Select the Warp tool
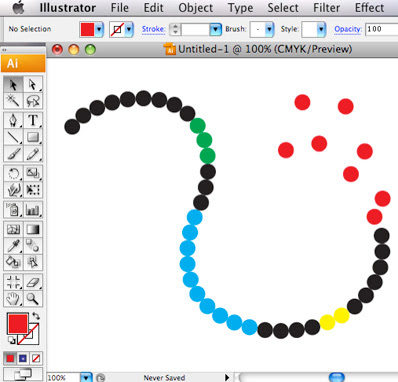Image resolution: width=398 pixels, height=382 pixels. click(x=13, y=190)
